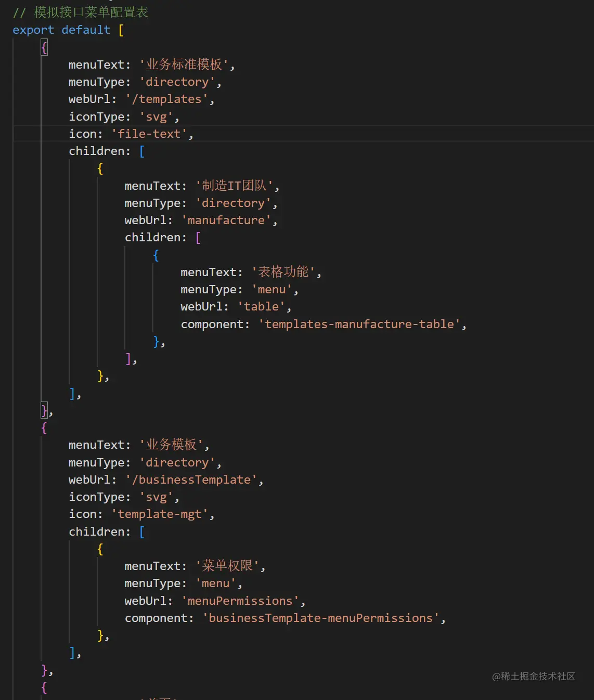Click 'children' key under '/templates'

pos(97,151)
